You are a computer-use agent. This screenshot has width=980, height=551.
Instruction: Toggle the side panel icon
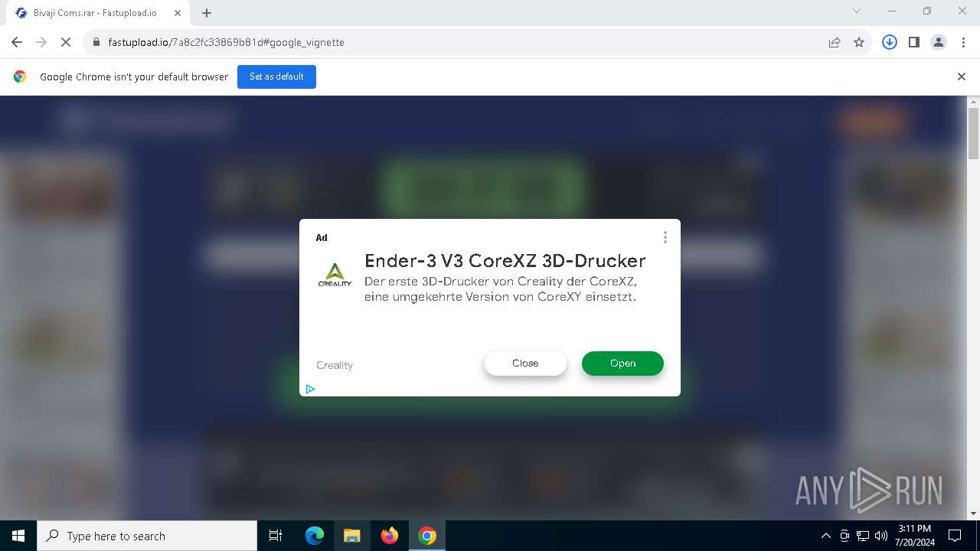(x=913, y=42)
